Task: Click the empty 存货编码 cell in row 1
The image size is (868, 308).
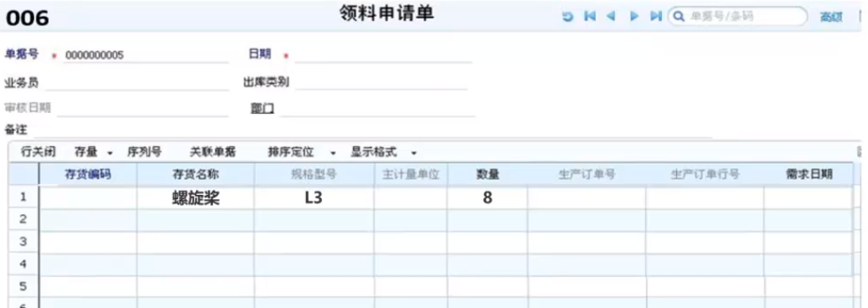Action: [88, 198]
